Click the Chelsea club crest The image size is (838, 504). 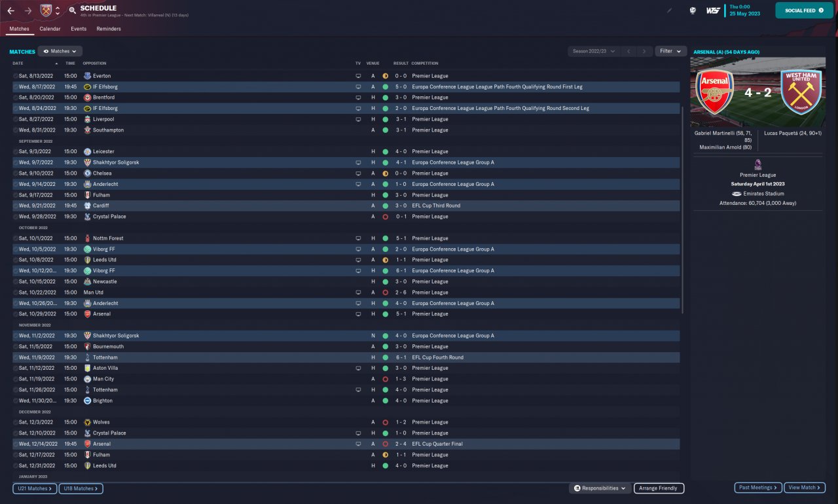[87, 173]
